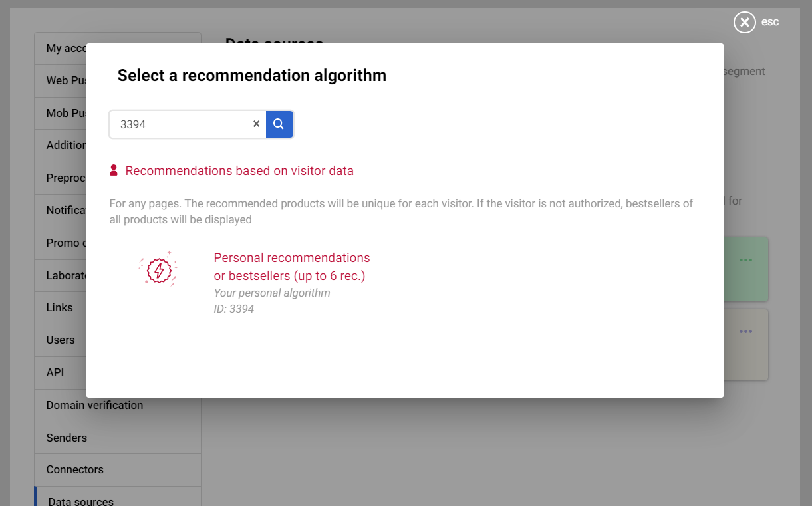Click the ID: 3394 algorithm label
This screenshot has width=812, height=506.
233,309
